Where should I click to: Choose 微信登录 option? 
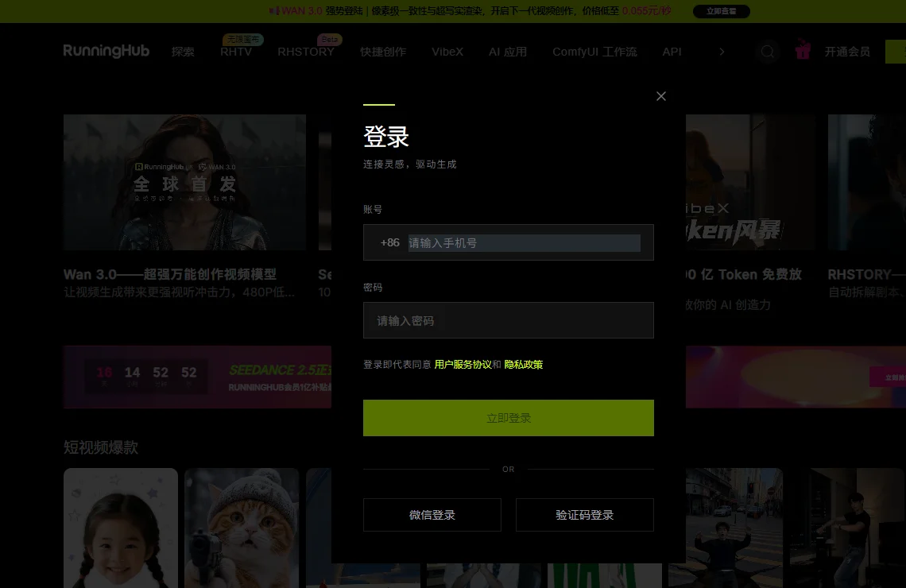click(x=432, y=515)
